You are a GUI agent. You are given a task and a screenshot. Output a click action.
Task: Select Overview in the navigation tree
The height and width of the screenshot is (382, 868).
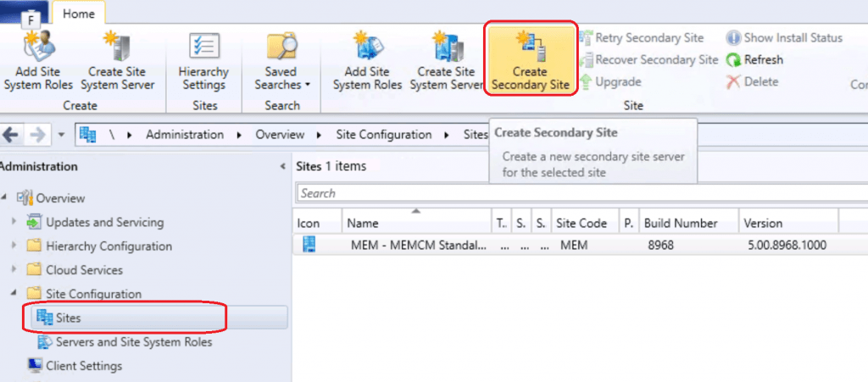[60, 198]
